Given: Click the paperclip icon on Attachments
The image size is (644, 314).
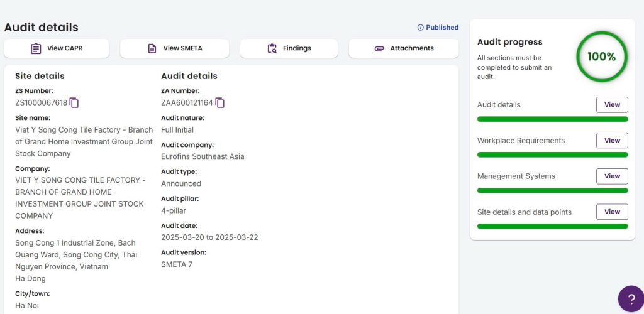Looking at the screenshot, I should [x=379, y=48].
